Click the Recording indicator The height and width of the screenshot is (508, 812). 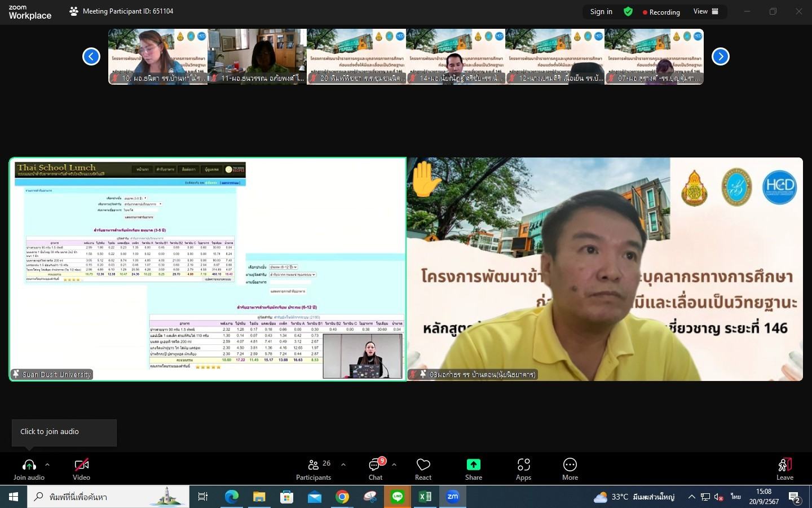661,12
